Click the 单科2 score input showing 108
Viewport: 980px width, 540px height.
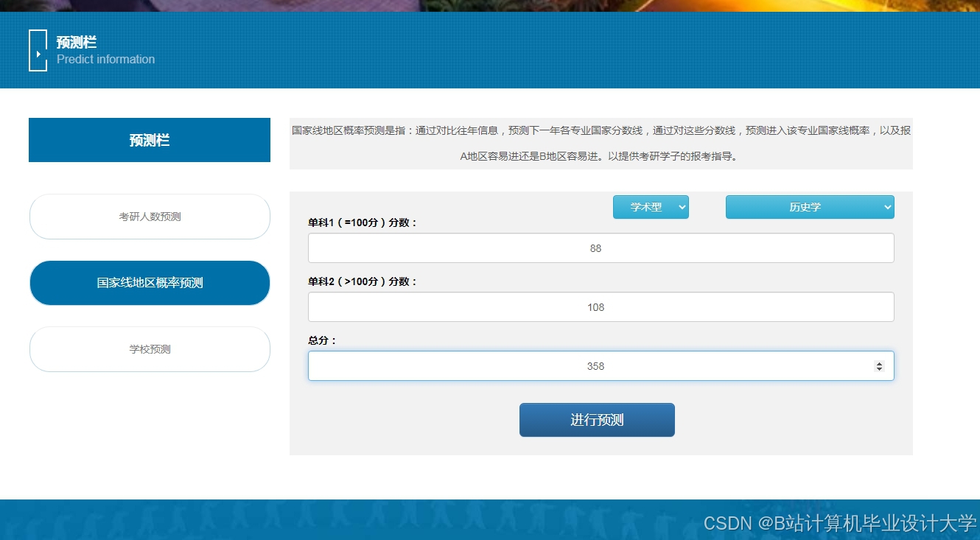click(x=601, y=306)
